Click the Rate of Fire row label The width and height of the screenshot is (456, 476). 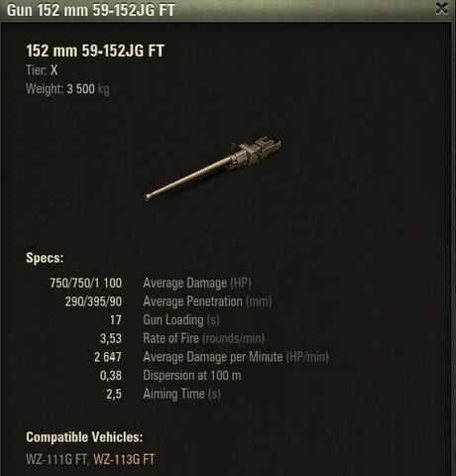[203, 338]
